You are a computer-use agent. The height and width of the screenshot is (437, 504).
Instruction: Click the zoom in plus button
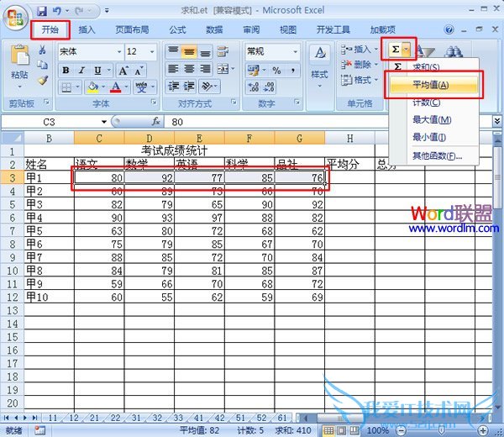[483, 430]
